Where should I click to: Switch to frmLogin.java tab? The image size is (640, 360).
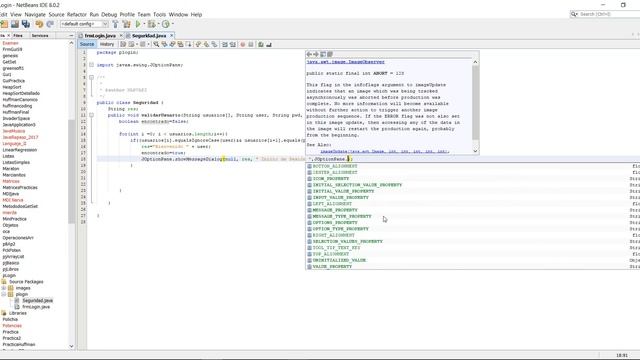[100, 36]
